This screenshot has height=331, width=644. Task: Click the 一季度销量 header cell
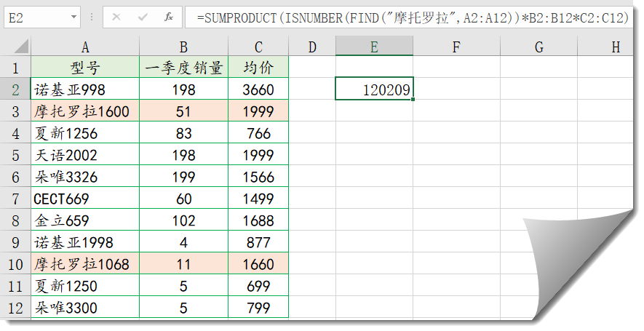coord(183,67)
